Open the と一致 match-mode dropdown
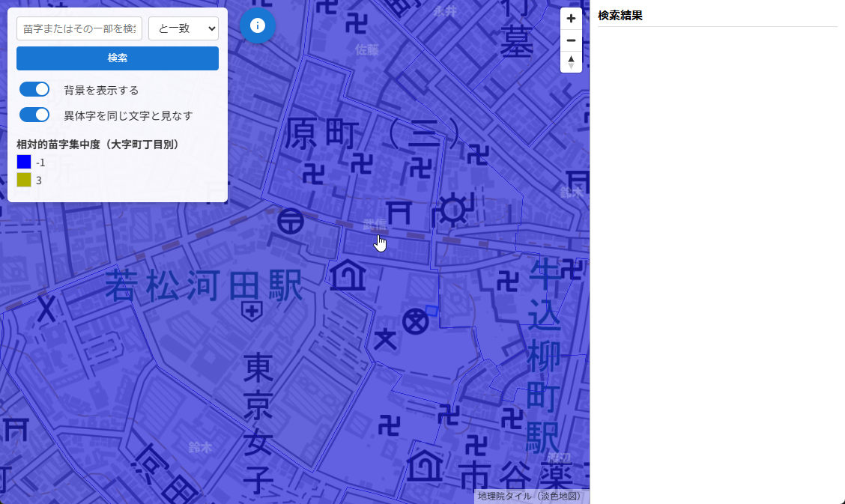 (183, 28)
